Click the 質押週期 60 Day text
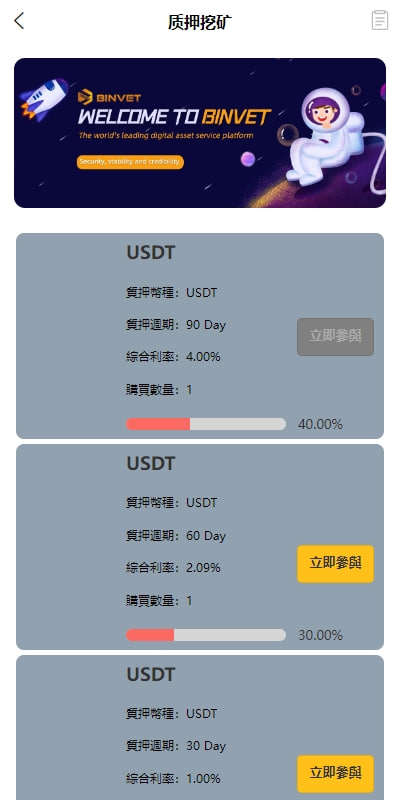Image resolution: width=400 pixels, height=800 pixels. (176, 536)
